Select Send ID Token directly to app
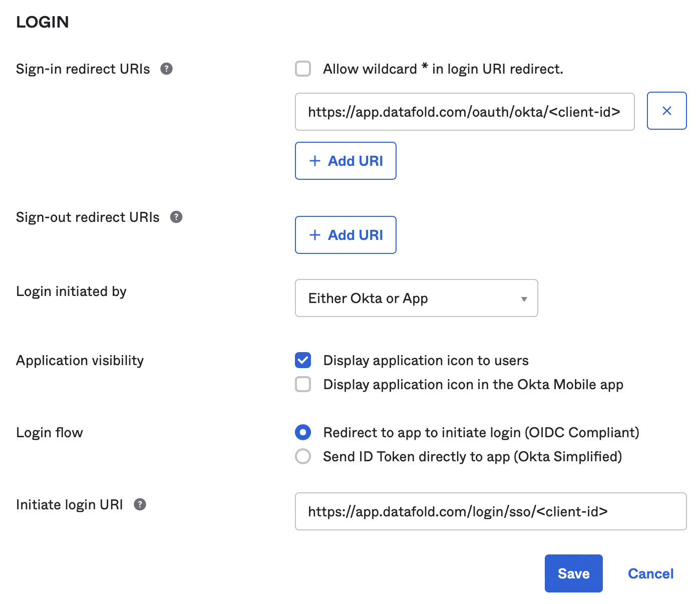Viewport: 700px width, 604px height. pyautogui.click(x=303, y=456)
